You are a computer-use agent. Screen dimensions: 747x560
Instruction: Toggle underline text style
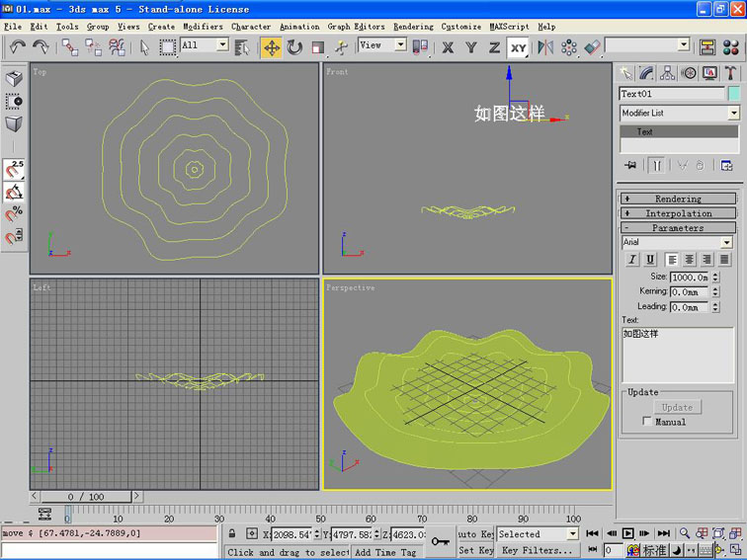pyautogui.click(x=650, y=259)
